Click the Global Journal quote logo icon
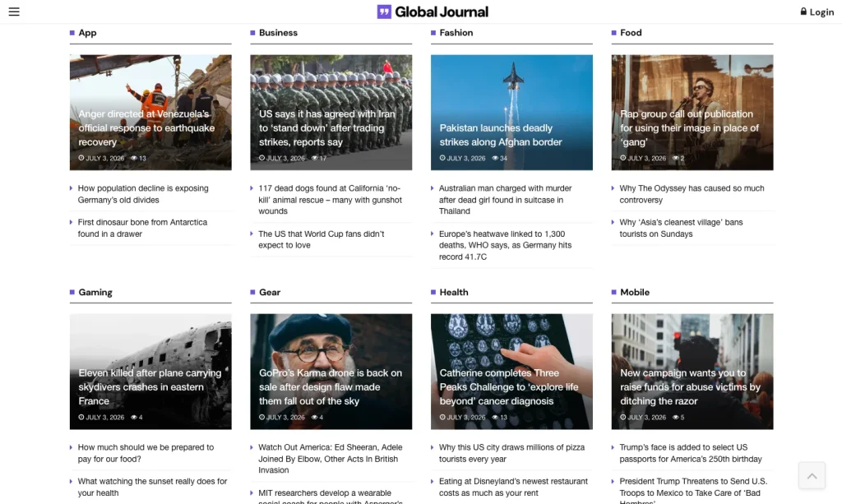This screenshot has width=842, height=504. tap(383, 12)
